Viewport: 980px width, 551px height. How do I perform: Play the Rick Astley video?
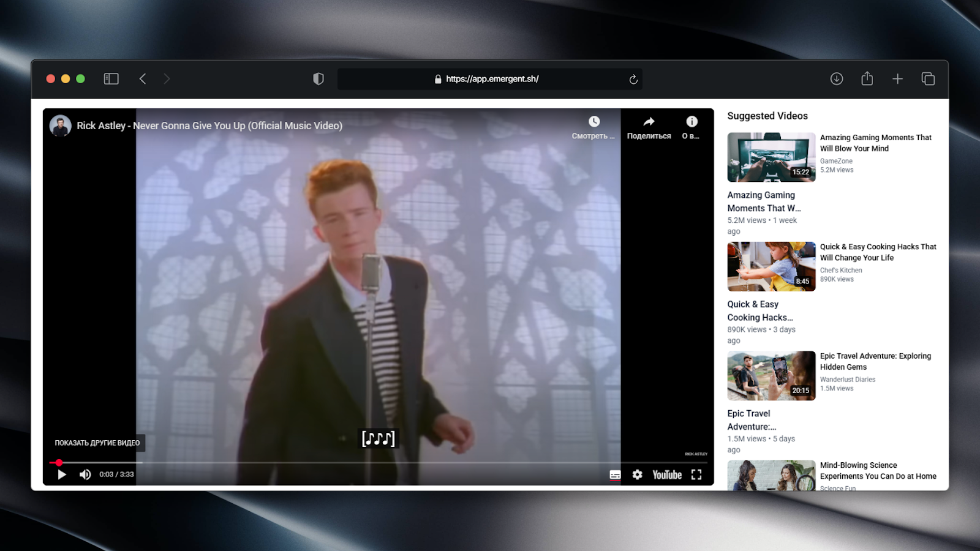62,474
